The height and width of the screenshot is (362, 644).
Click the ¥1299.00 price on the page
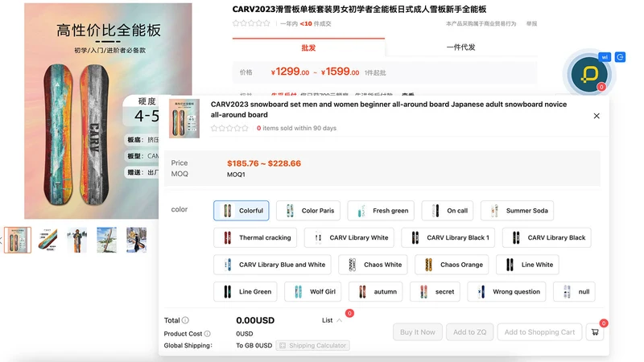(290, 72)
